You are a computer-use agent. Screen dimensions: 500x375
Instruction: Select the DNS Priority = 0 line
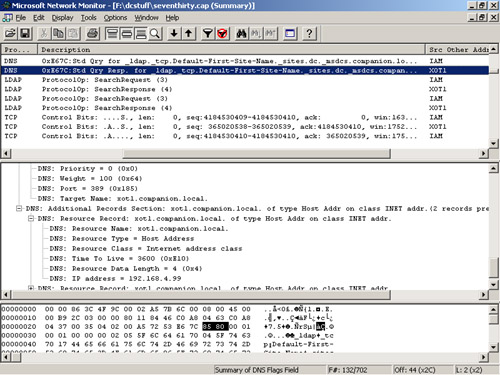[88, 169]
